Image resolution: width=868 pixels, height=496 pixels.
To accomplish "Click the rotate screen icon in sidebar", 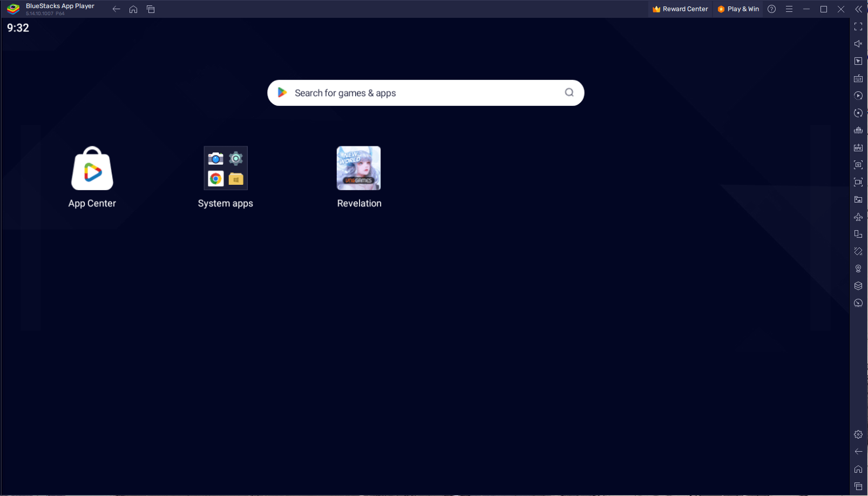I will (858, 234).
